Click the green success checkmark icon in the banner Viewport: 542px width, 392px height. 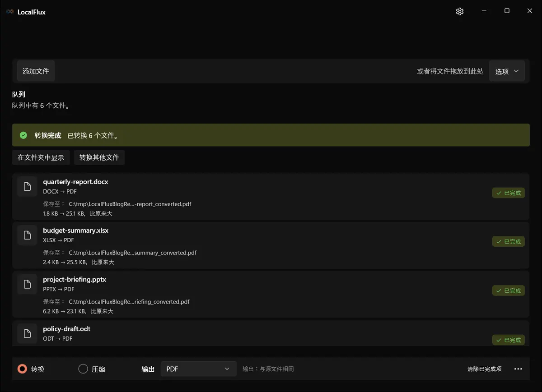point(23,135)
